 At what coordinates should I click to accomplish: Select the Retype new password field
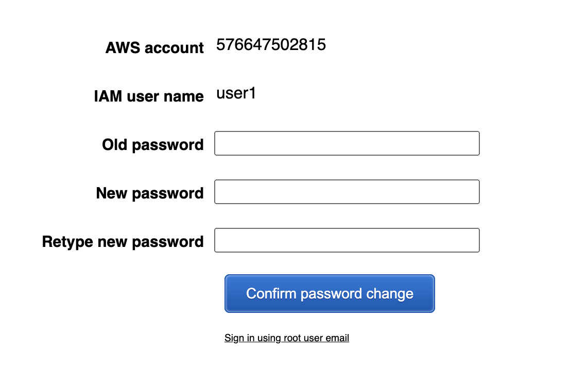[x=347, y=240]
